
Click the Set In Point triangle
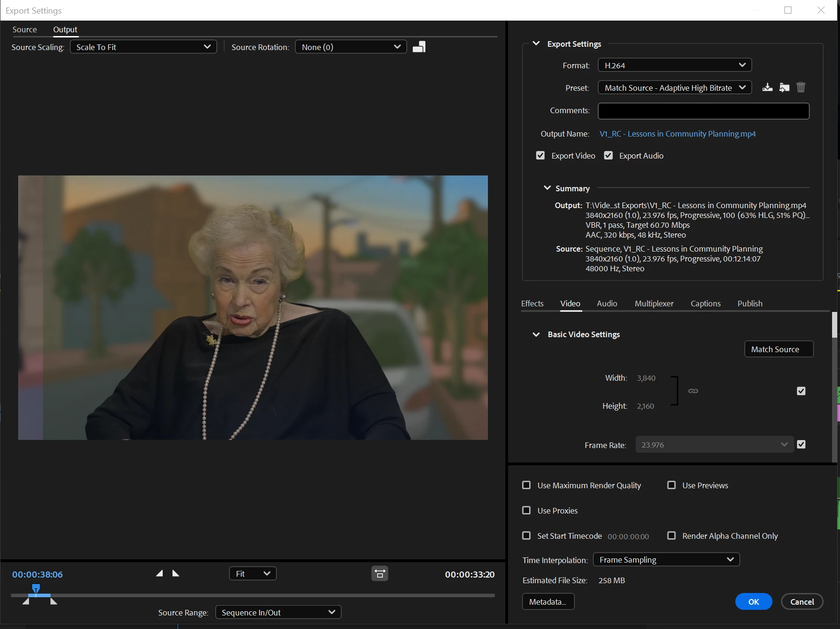pyautogui.click(x=159, y=573)
